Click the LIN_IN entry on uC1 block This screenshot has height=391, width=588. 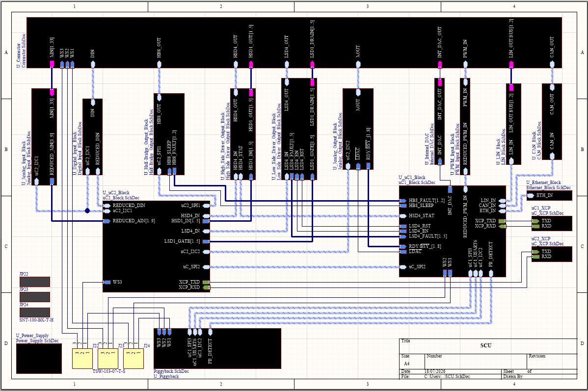[493, 201]
